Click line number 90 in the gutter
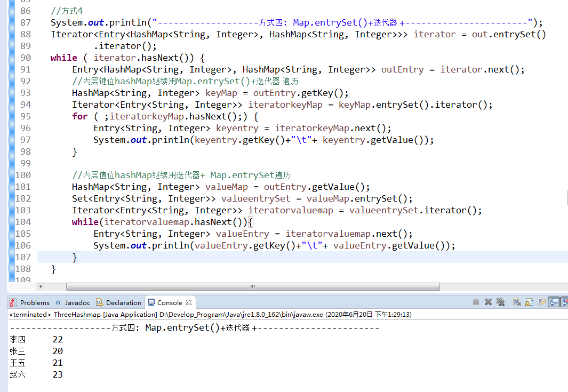This screenshot has height=392, width=568. [x=26, y=58]
